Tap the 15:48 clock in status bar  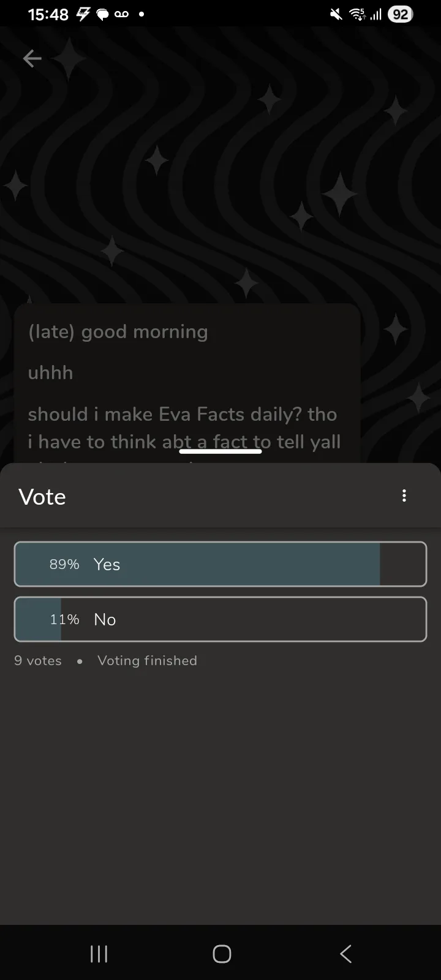click(48, 14)
